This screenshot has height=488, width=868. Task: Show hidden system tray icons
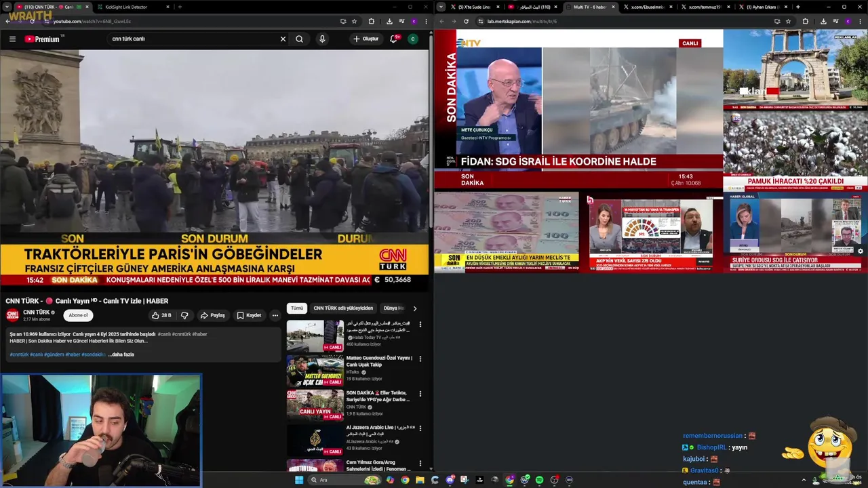coord(804,480)
